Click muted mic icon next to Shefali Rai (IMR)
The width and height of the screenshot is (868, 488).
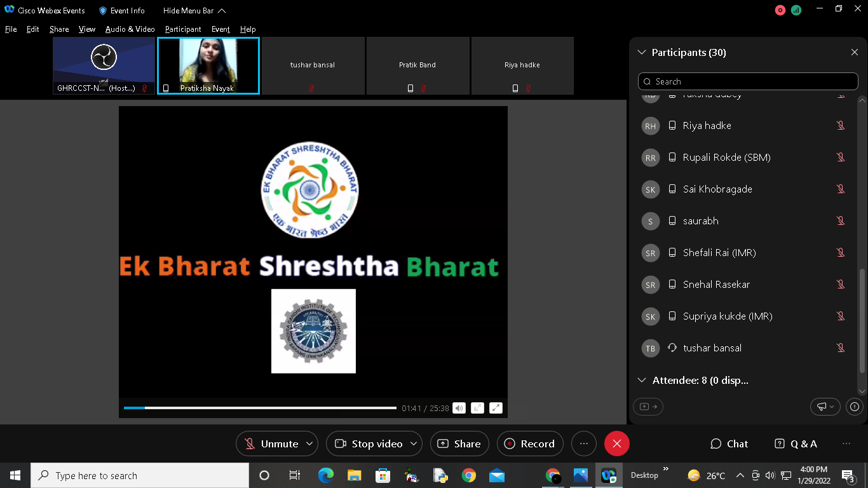[x=841, y=253]
